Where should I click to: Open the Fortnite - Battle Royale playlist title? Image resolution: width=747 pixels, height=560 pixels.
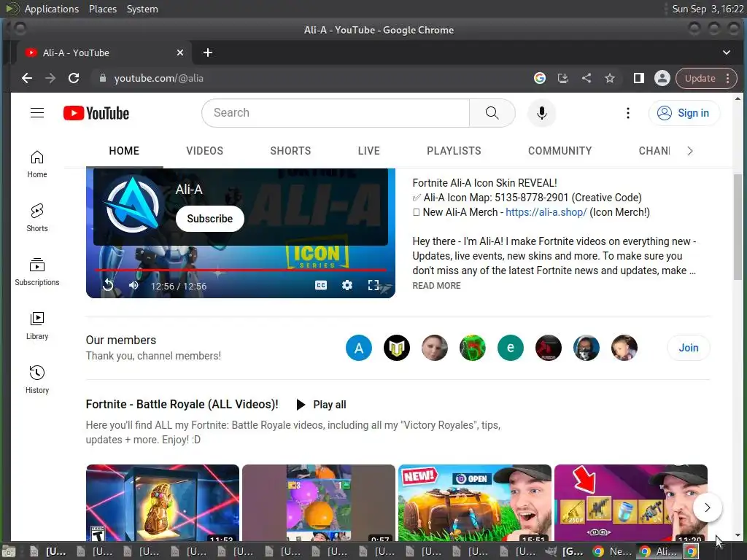tap(182, 404)
